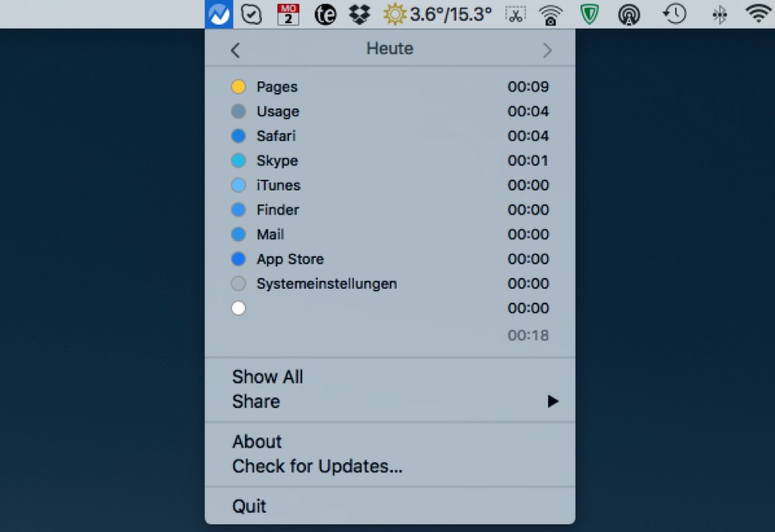
Task: Open the clock checkmark menu bar icon
Action: [251, 14]
